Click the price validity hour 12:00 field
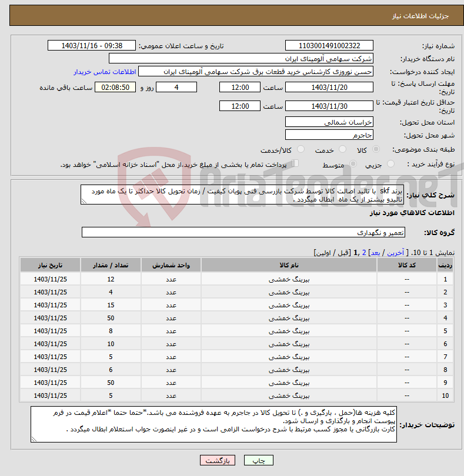This screenshot has height=476, width=464. coord(240,106)
